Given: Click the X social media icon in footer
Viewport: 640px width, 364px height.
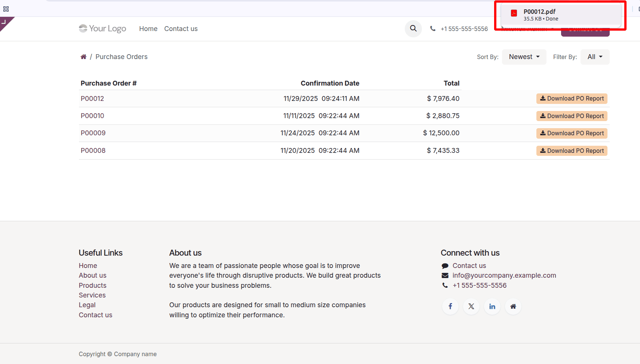Looking at the screenshot, I should point(471,306).
